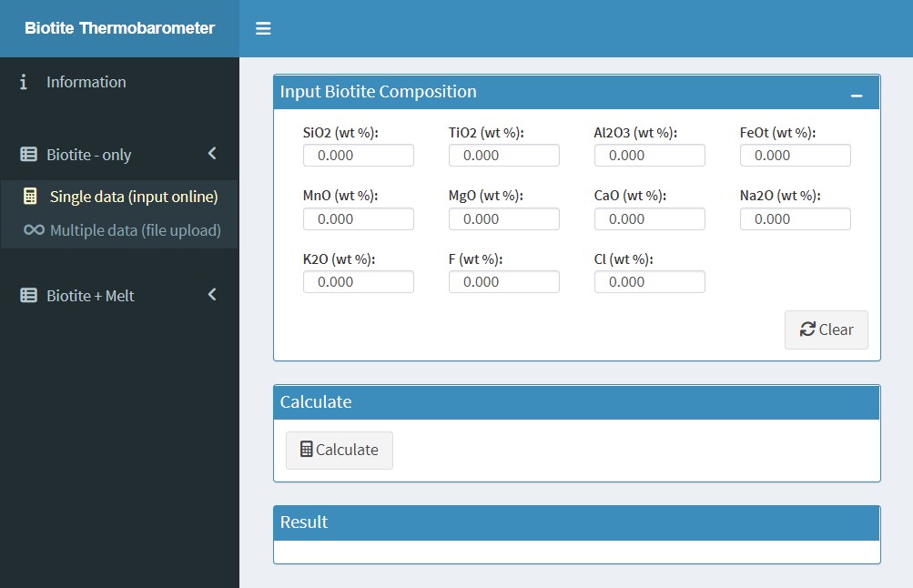Toggle the hamburger sidebar menu icon
The image size is (913, 588).
[263, 28]
